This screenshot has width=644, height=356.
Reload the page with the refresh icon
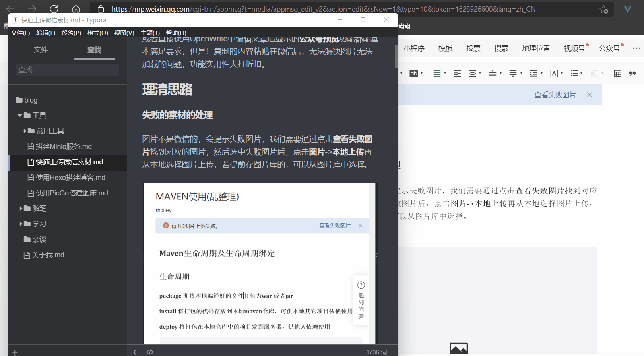tap(54, 9)
